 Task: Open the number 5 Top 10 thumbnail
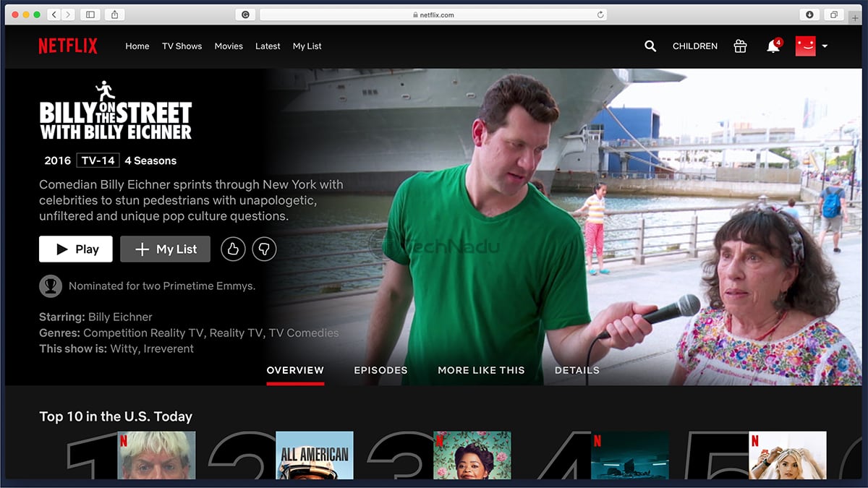[788, 455]
